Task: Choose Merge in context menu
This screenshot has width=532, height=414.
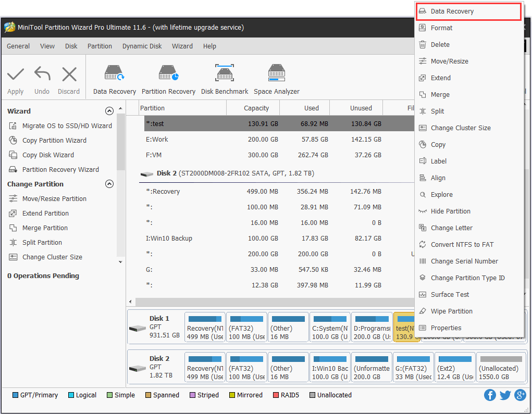Action: (x=468, y=95)
